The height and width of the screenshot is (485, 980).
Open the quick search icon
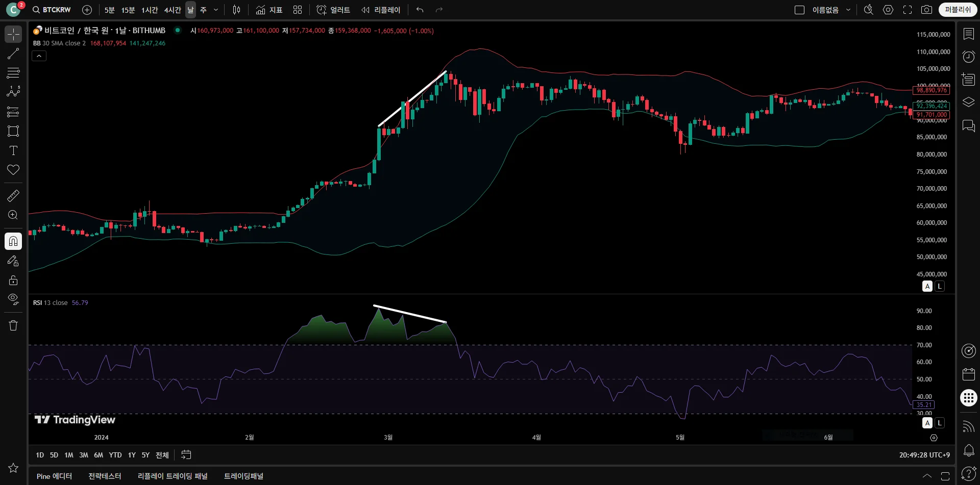pos(868,10)
